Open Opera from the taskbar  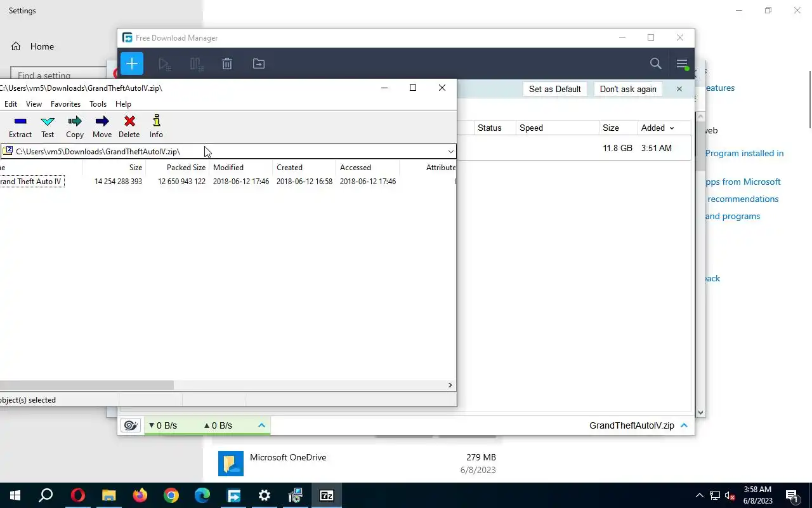[78, 495]
